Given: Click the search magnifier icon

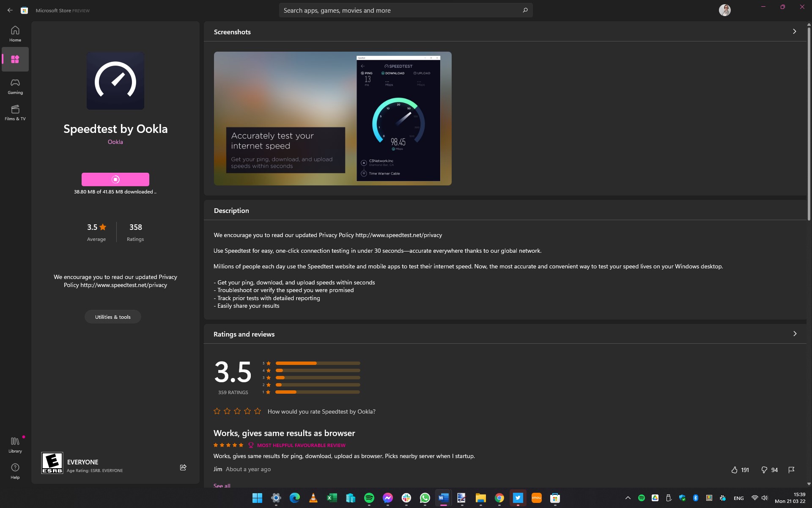Looking at the screenshot, I should 525,10.
